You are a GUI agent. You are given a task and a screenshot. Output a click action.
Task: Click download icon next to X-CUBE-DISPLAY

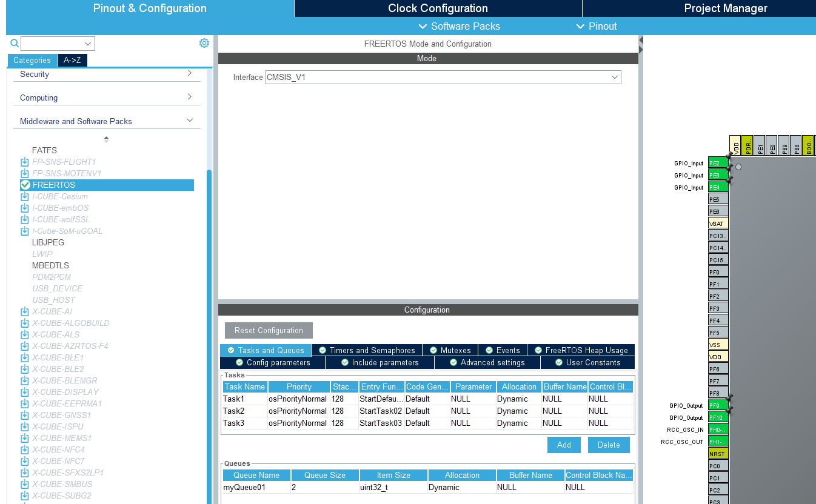tap(25, 392)
